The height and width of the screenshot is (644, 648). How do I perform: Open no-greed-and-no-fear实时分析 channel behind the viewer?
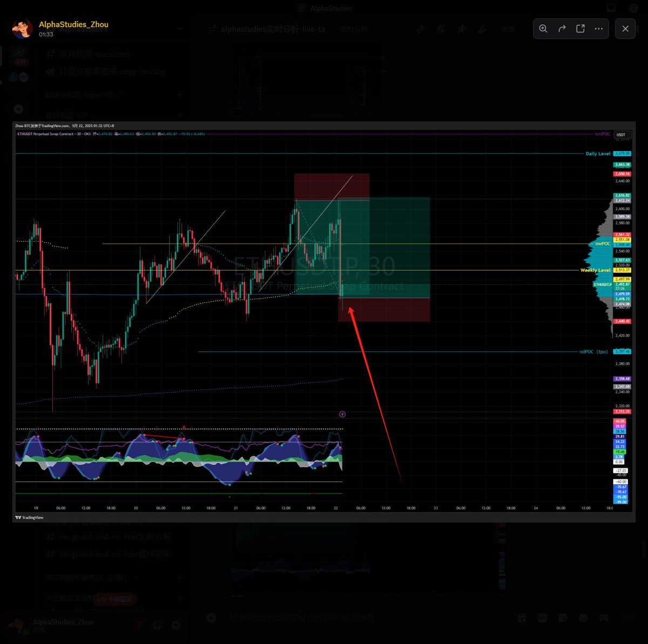click(109, 537)
